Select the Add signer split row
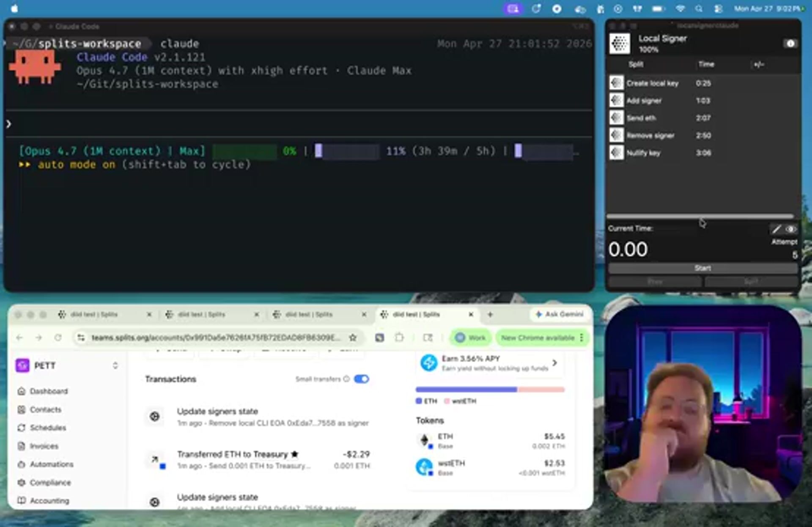 [x=702, y=101]
